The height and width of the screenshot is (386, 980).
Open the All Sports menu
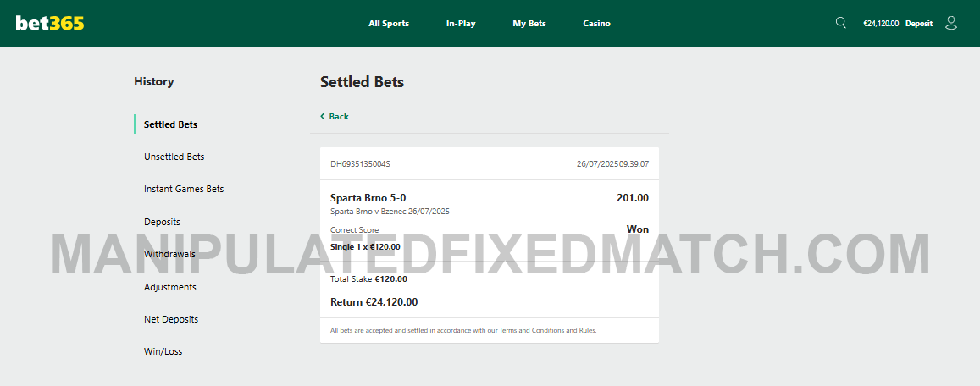(x=389, y=24)
